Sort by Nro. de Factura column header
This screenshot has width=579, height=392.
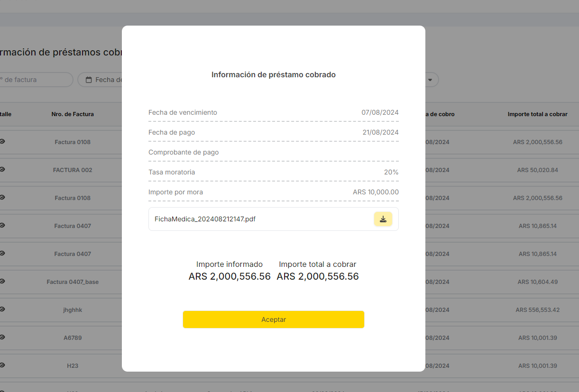click(73, 114)
